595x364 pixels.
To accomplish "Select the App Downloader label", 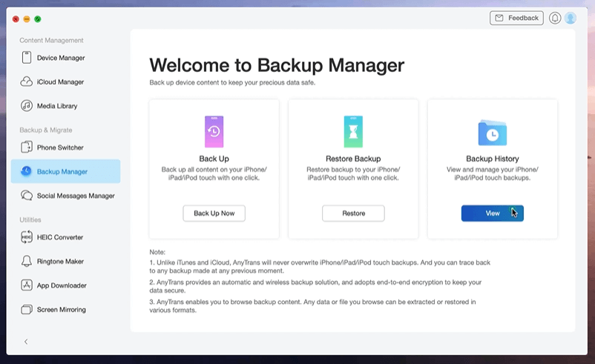I will (x=62, y=285).
